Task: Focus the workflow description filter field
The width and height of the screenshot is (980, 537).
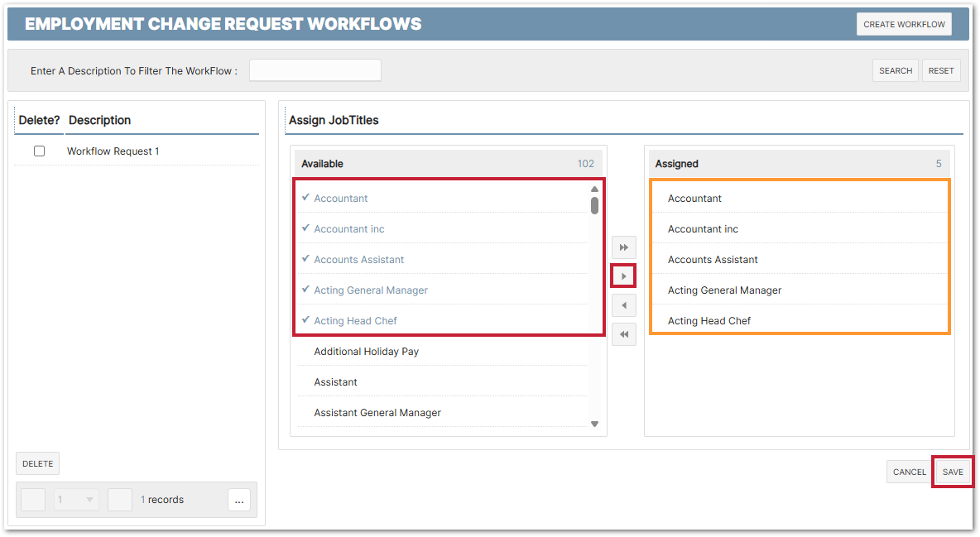Action: pyautogui.click(x=315, y=71)
